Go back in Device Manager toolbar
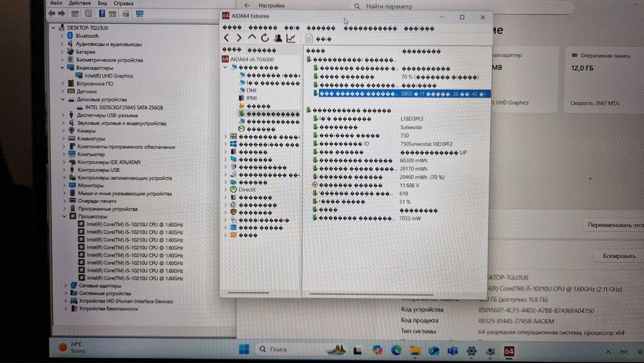This screenshot has width=644, height=363. [x=52, y=14]
